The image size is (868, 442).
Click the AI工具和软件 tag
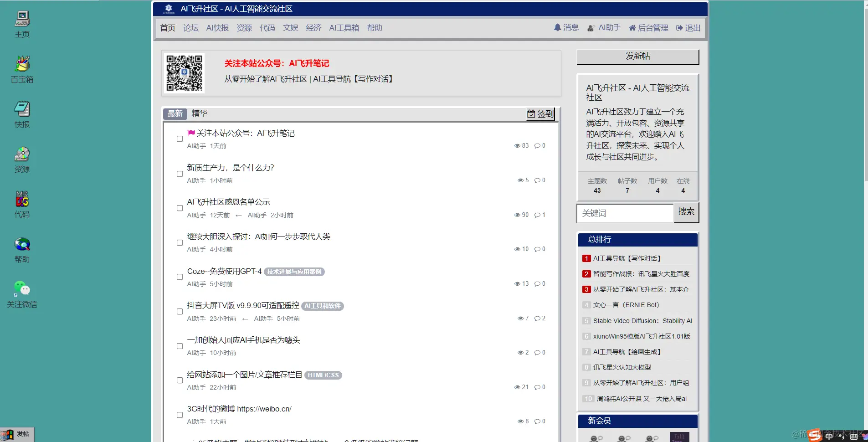[323, 306]
